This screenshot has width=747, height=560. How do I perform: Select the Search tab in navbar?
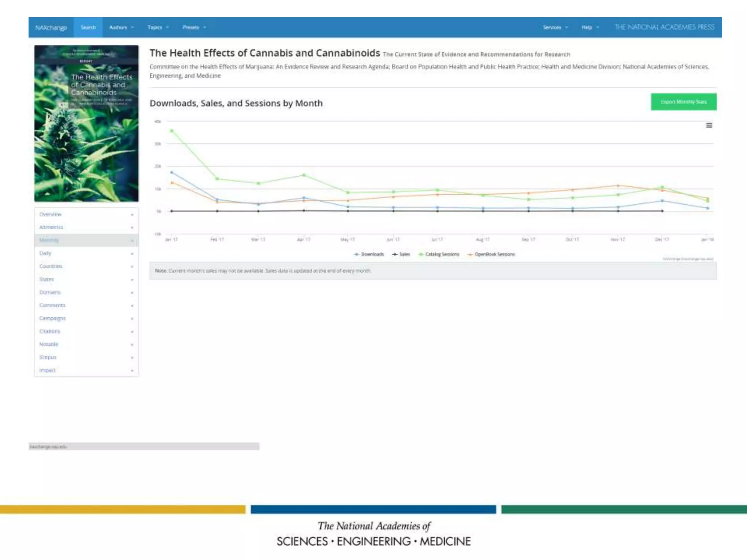[88, 27]
